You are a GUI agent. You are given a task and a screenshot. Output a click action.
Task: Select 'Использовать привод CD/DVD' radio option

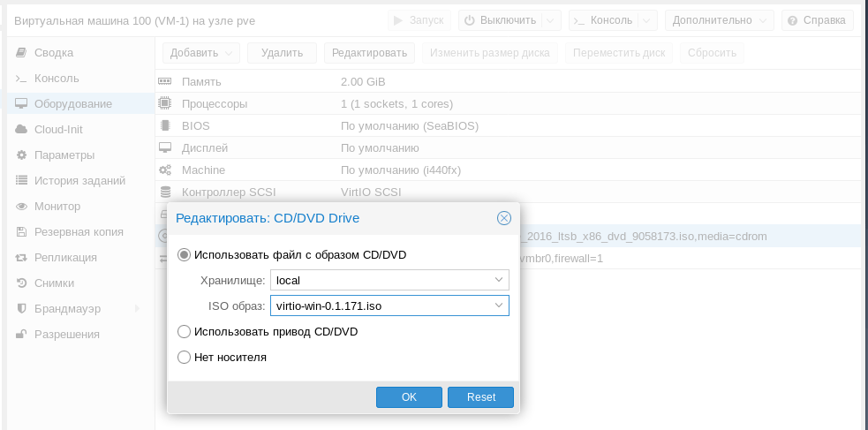(x=184, y=331)
